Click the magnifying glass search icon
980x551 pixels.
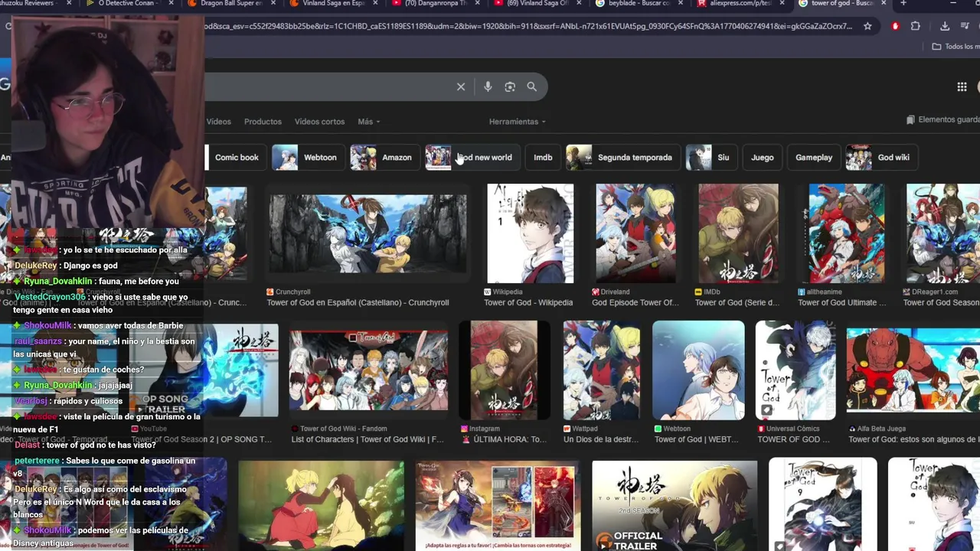[x=531, y=86]
